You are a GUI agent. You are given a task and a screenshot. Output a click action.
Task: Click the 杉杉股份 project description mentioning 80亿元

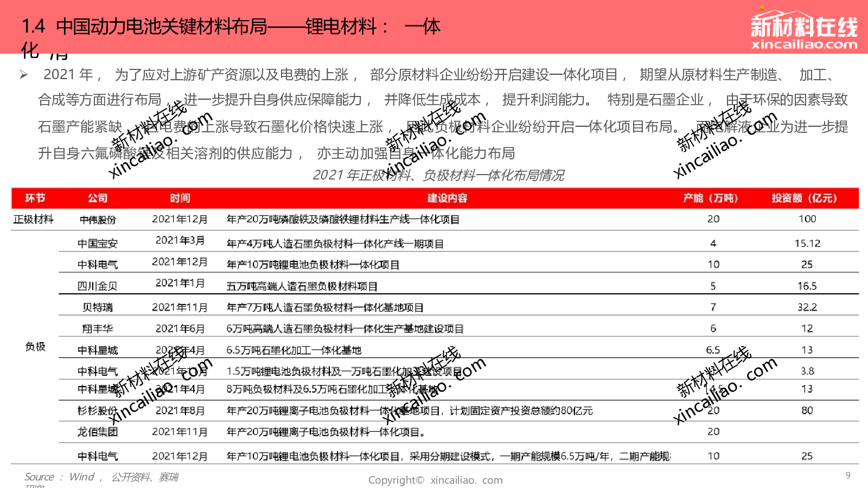[410, 410]
